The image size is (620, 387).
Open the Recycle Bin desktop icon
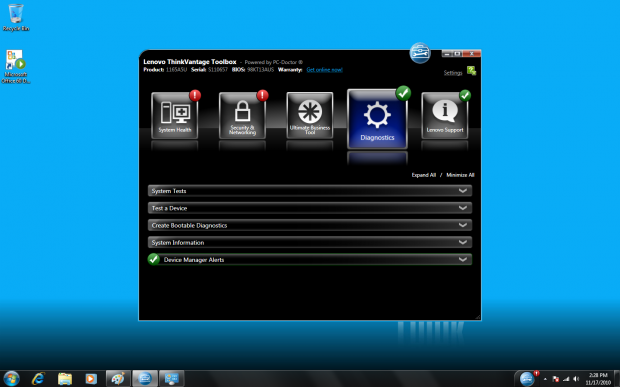(x=16, y=18)
